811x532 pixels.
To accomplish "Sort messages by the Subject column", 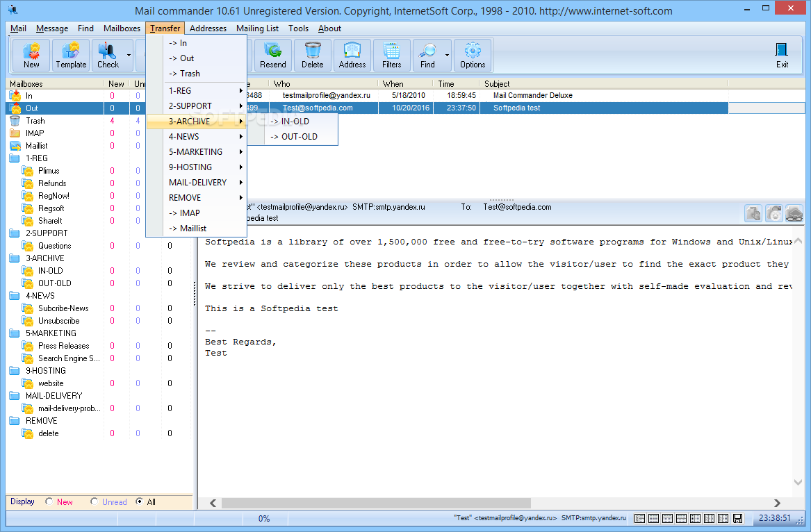I will point(604,84).
